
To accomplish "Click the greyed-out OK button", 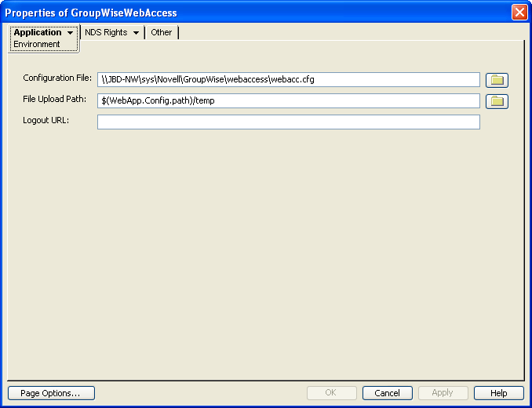I will coord(331,393).
